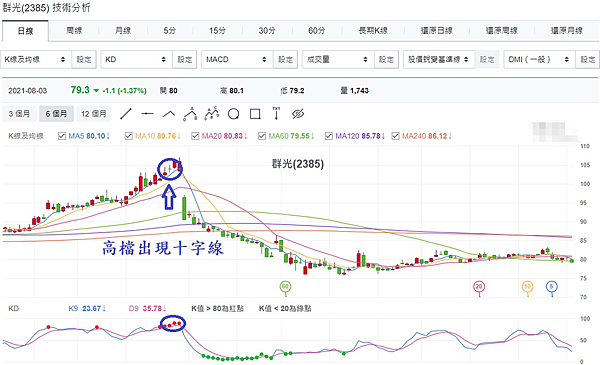Open the K線及均線 indicator dropdown
600x365 pixels.
(x=36, y=59)
